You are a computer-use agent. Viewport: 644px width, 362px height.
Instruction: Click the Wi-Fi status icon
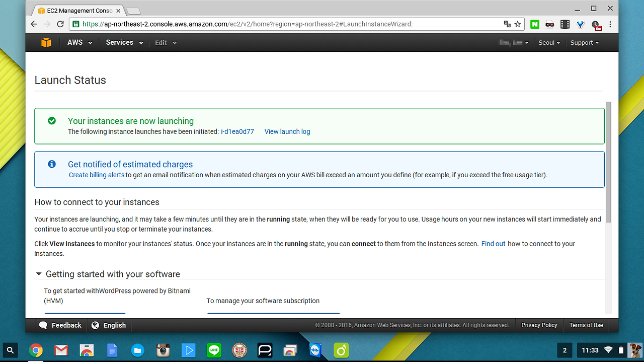click(608, 350)
